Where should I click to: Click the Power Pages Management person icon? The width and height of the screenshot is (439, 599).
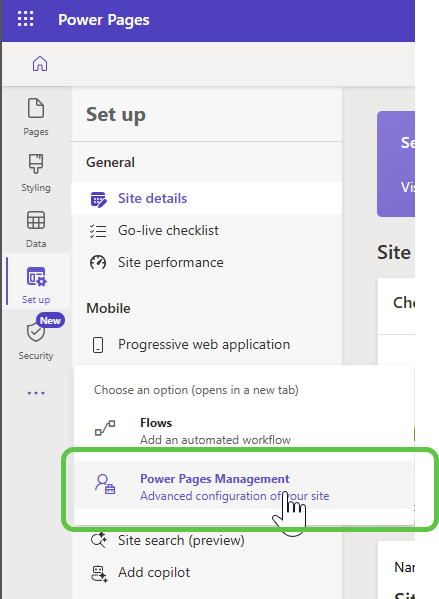click(105, 484)
